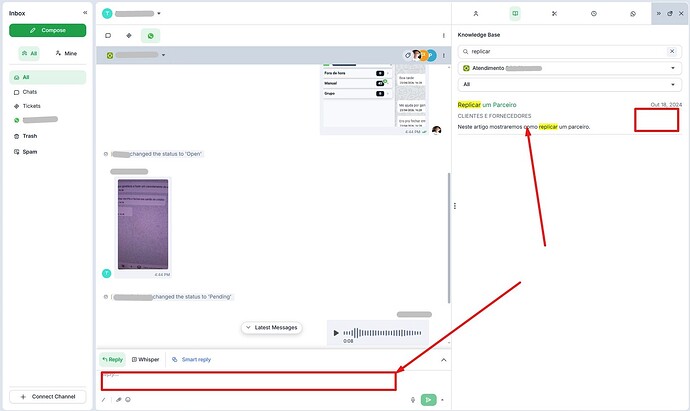Click the Compose button
This screenshot has height=411, width=690.
click(47, 30)
